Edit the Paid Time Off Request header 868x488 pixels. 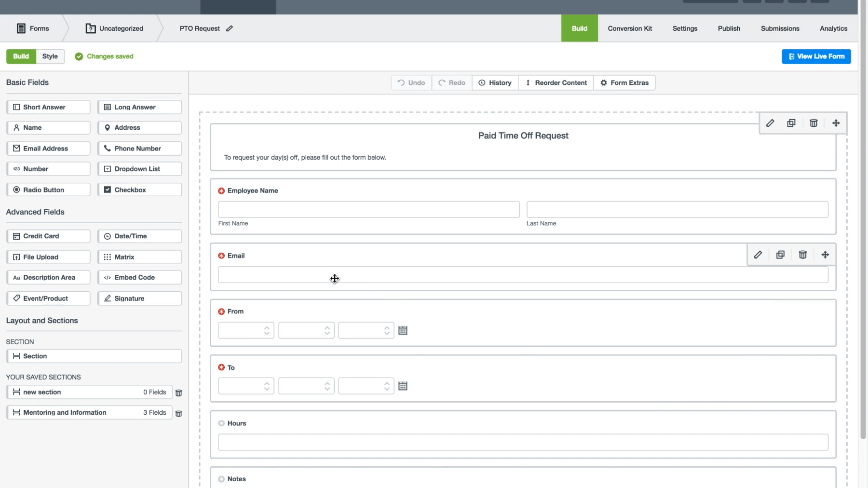[x=770, y=123]
